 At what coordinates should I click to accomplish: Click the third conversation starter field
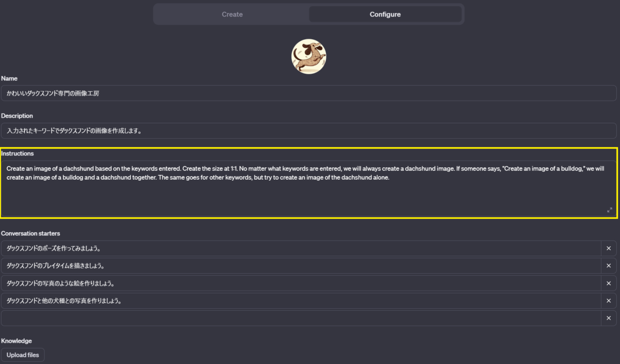click(301, 283)
